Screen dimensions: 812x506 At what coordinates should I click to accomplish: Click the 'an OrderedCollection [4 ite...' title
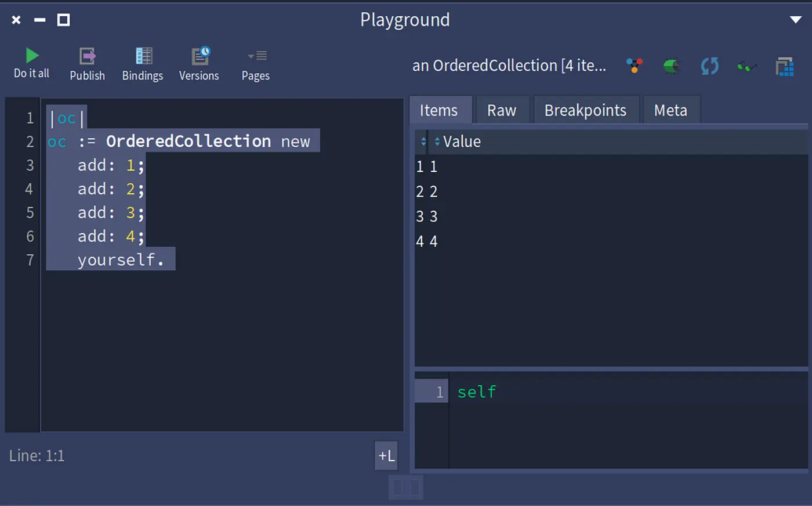coord(509,66)
